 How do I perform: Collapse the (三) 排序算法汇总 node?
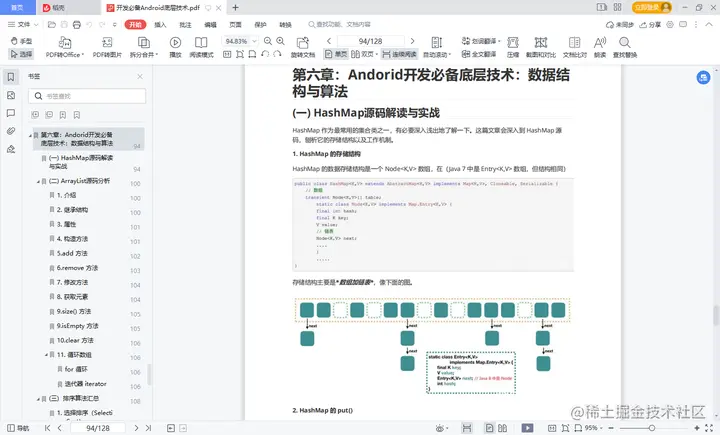click(38, 399)
